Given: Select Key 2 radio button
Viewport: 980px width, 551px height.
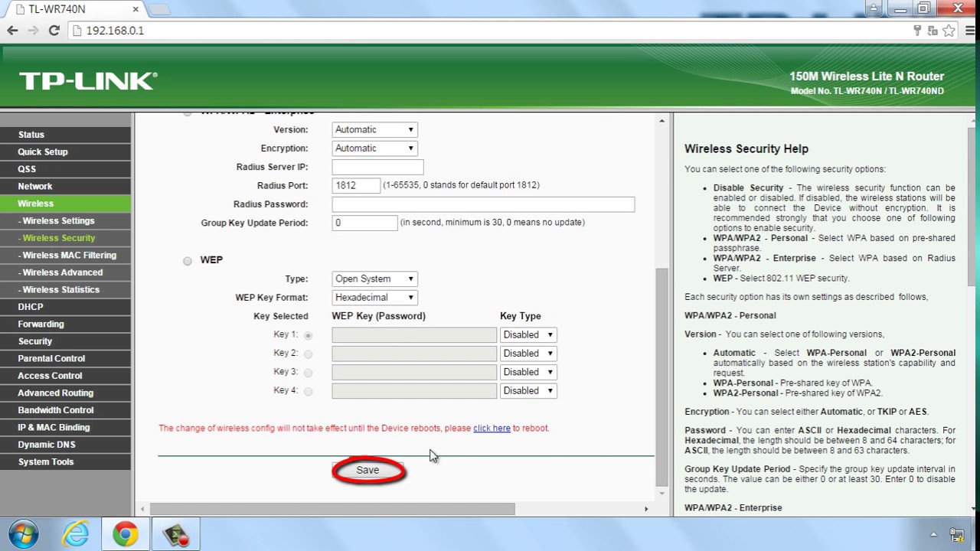Looking at the screenshot, I should tap(308, 354).
